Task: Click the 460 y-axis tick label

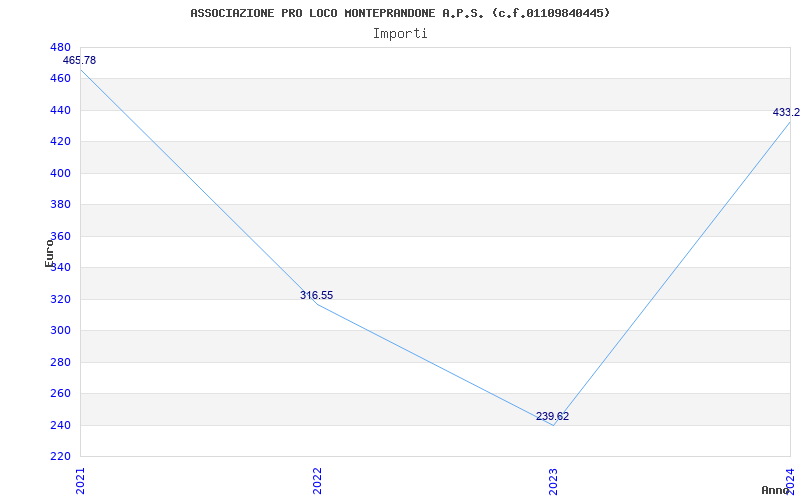Action: pyautogui.click(x=60, y=79)
